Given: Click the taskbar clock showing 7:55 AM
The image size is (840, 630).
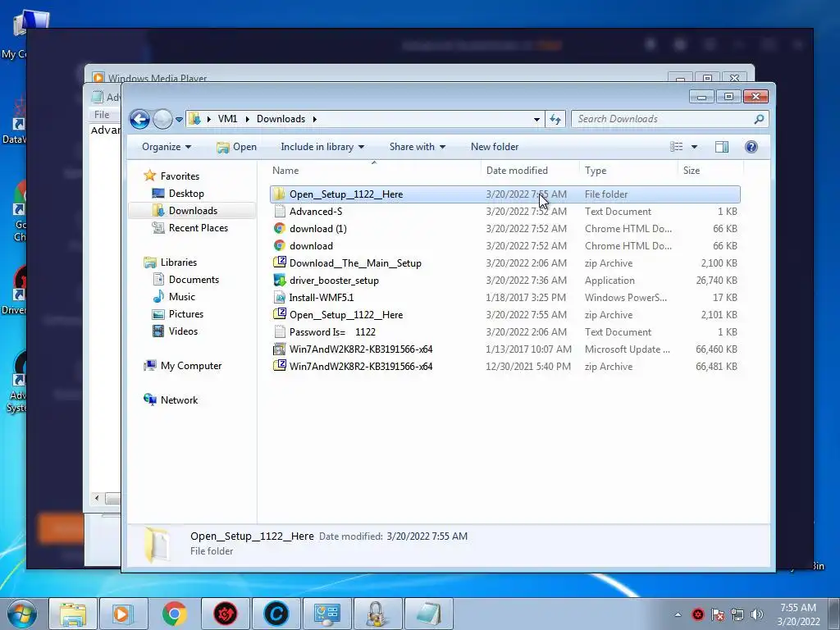Looking at the screenshot, I should coord(797,614).
